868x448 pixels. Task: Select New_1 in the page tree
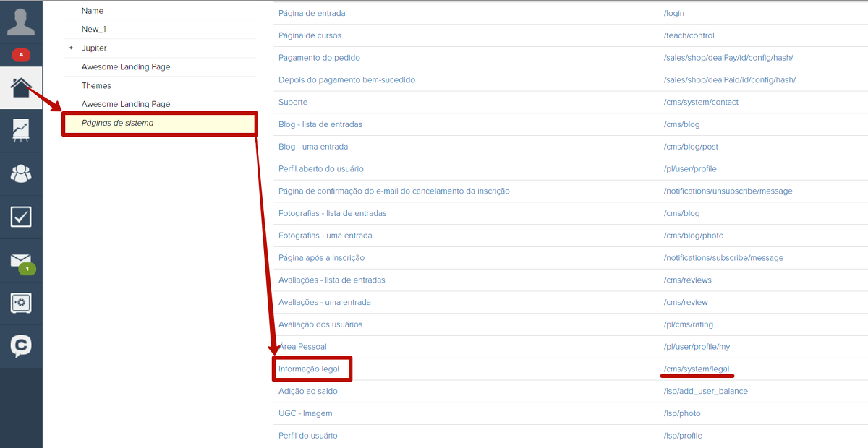(x=94, y=29)
